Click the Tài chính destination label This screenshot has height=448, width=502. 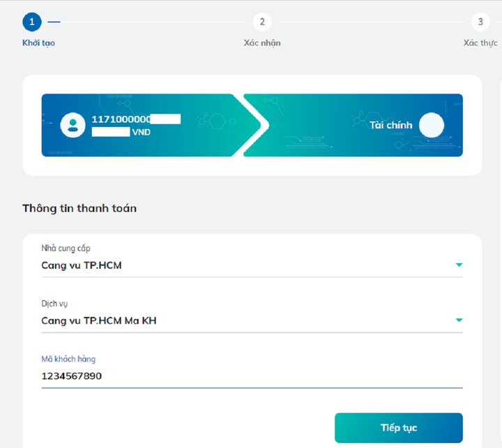click(390, 126)
